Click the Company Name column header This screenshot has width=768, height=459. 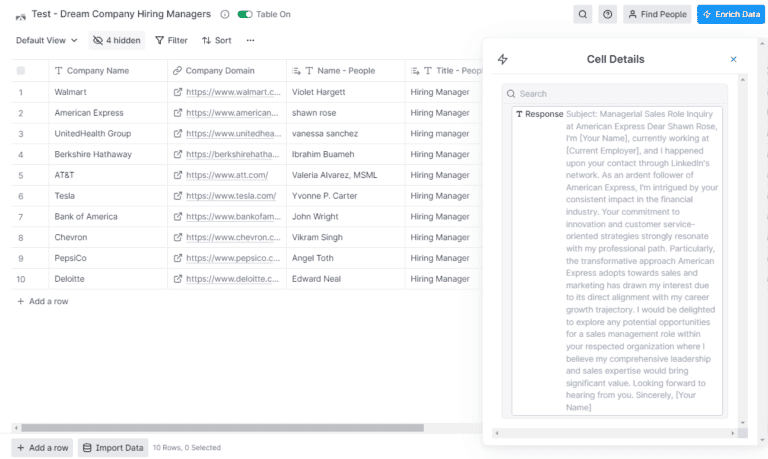pyautogui.click(x=98, y=71)
